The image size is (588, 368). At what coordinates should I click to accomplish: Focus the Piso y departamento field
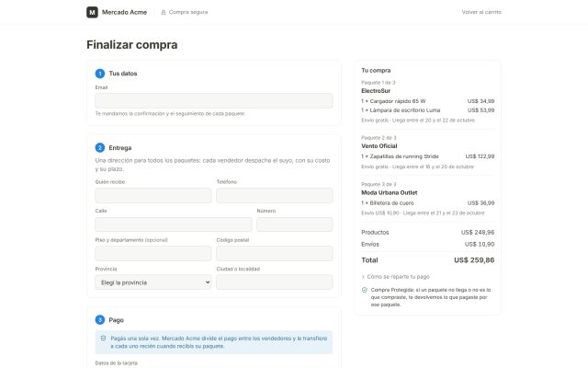coord(153,254)
